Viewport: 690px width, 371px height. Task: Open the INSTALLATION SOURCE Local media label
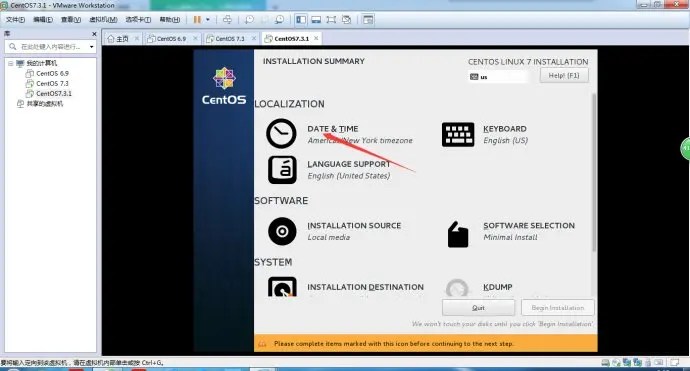pos(354,231)
